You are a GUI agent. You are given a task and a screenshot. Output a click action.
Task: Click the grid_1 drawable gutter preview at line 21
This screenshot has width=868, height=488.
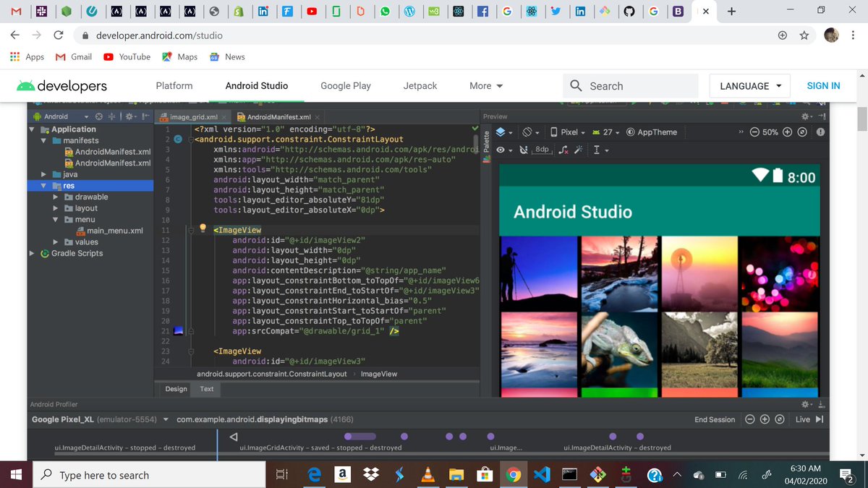point(179,331)
